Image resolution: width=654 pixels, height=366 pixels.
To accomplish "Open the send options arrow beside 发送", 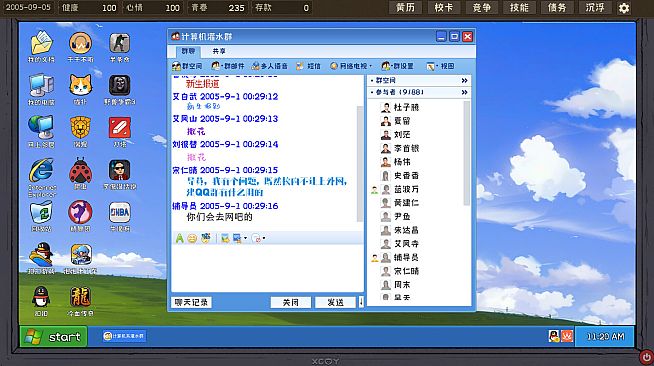I will (361, 302).
